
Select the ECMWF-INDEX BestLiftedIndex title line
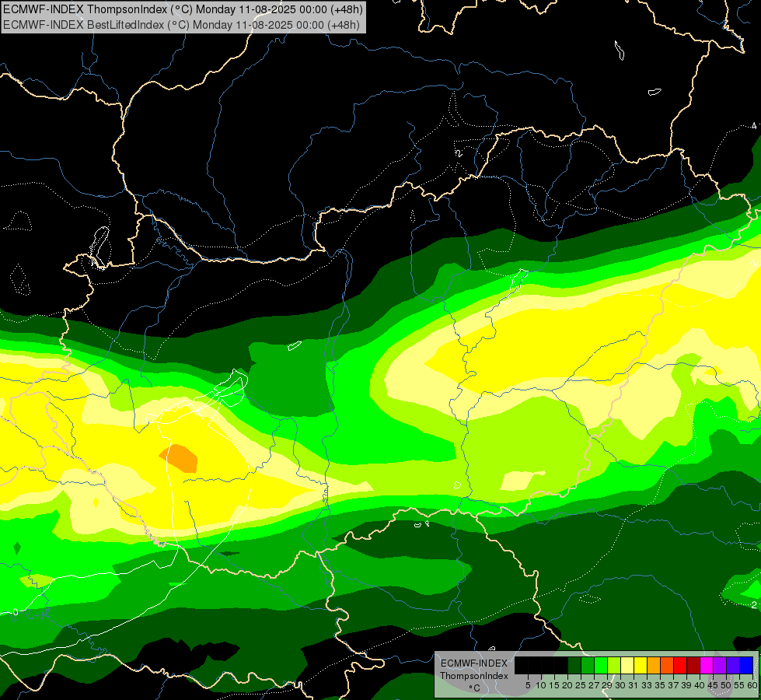(182, 24)
